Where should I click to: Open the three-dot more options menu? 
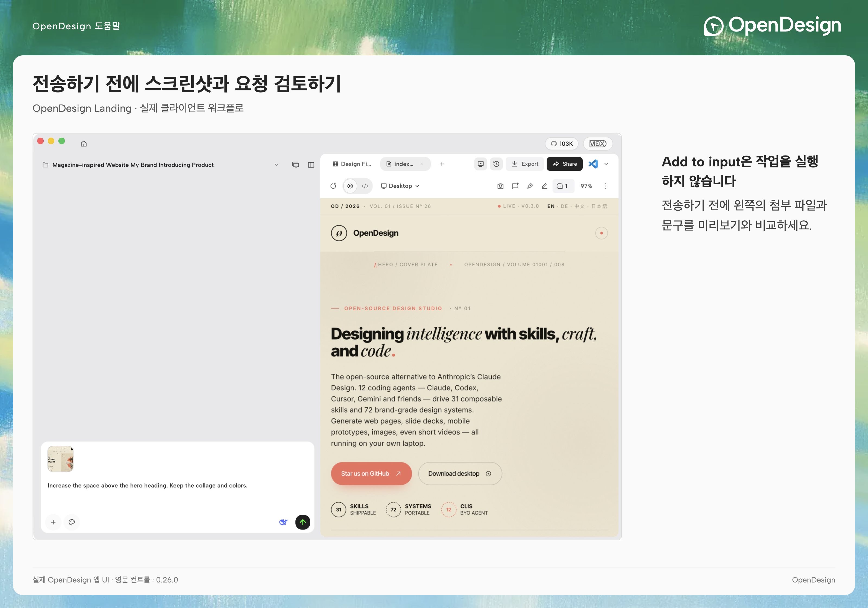tap(605, 186)
